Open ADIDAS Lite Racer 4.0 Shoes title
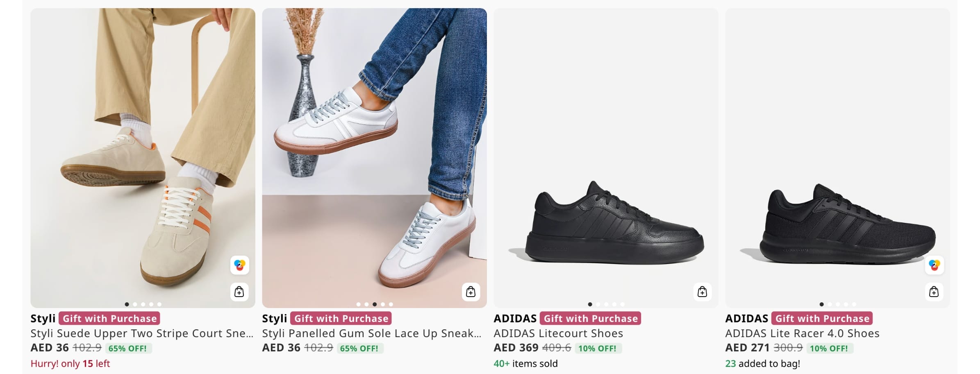The height and width of the screenshot is (374, 980). 802,333
